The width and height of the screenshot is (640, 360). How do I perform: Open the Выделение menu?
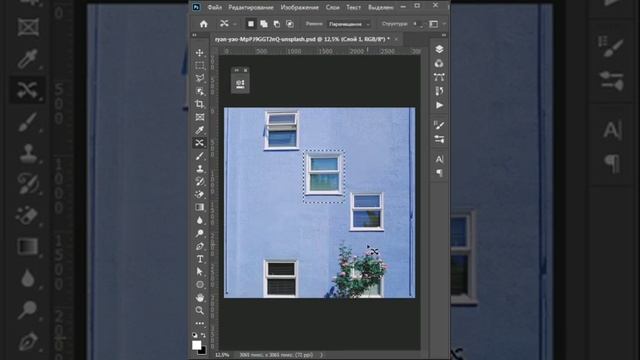pos(380,7)
